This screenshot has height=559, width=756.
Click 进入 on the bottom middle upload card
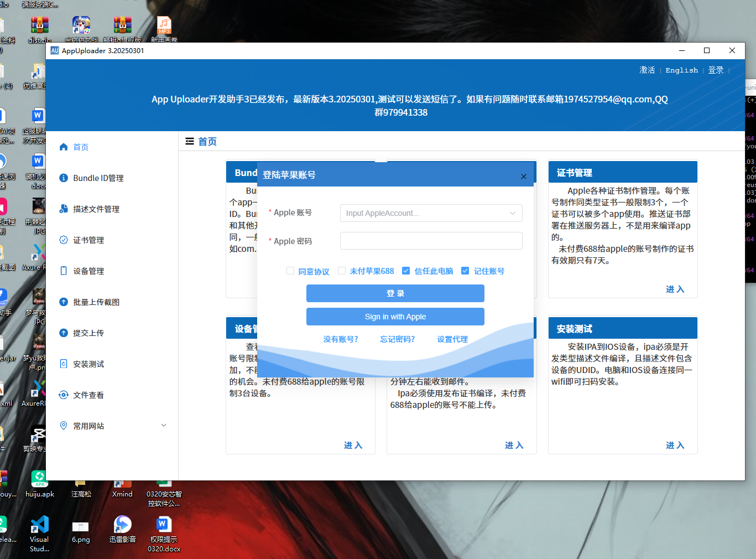pyautogui.click(x=514, y=446)
